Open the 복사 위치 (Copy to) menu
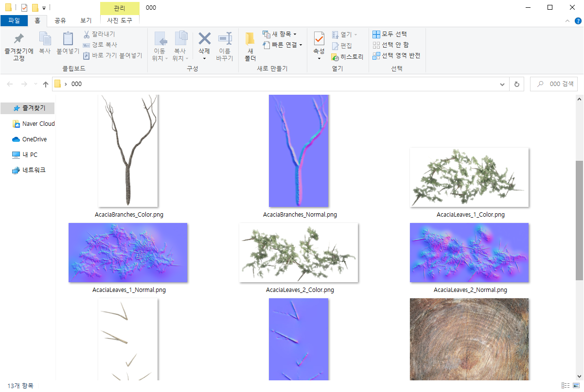584x392 pixels. coord(180,47)
